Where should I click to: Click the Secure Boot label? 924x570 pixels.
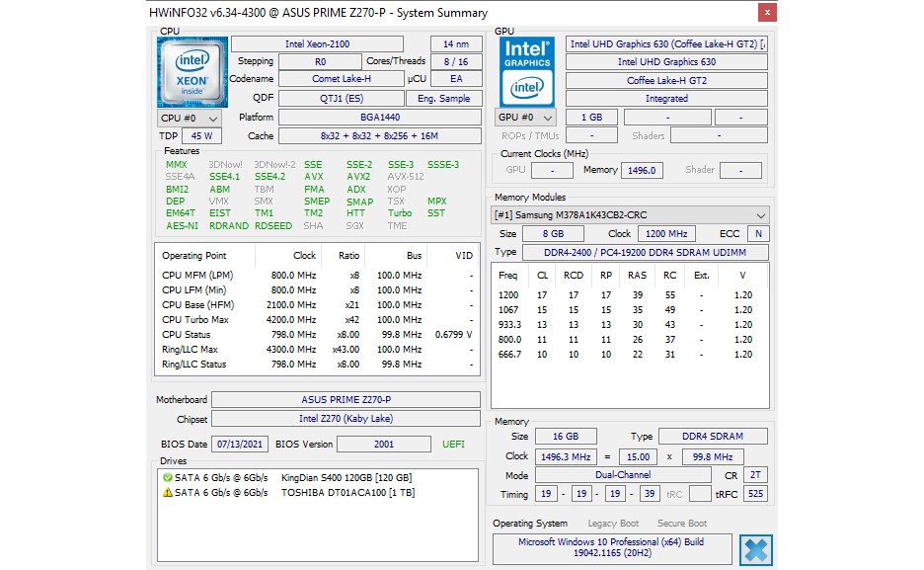[x=682, y=524]
